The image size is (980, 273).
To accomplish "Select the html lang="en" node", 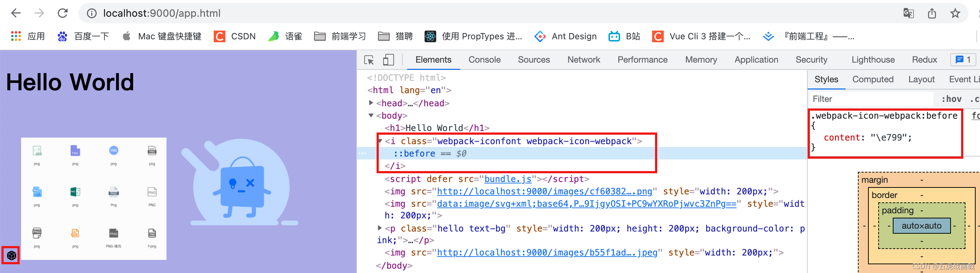I will pos(409,90).
